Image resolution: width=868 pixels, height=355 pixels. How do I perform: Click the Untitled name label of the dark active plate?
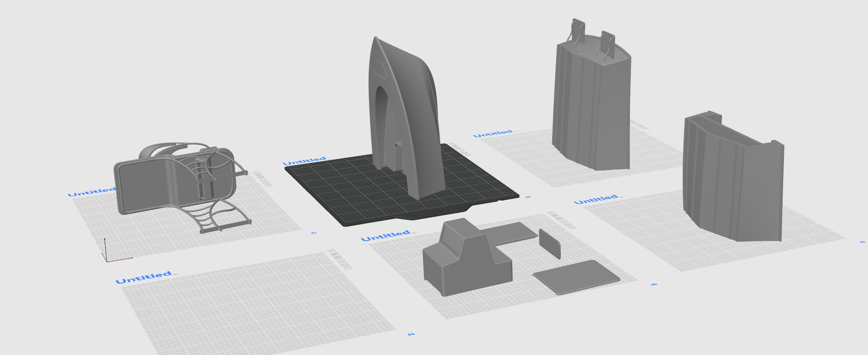[x=304, y=161]
